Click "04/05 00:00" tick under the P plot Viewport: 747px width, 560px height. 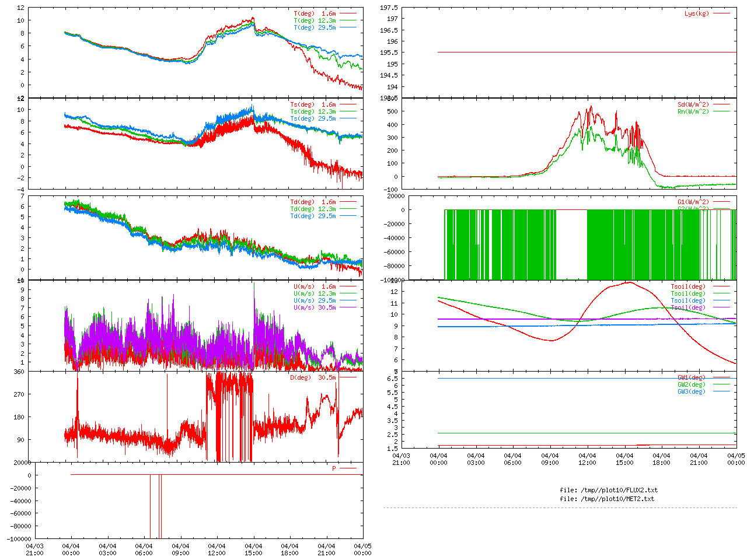pyautogui.click(x=362, y=550)
